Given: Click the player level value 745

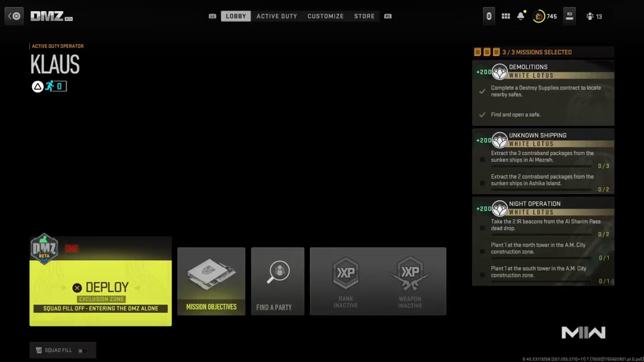Looking at the screenshot, I should point(552,17).
